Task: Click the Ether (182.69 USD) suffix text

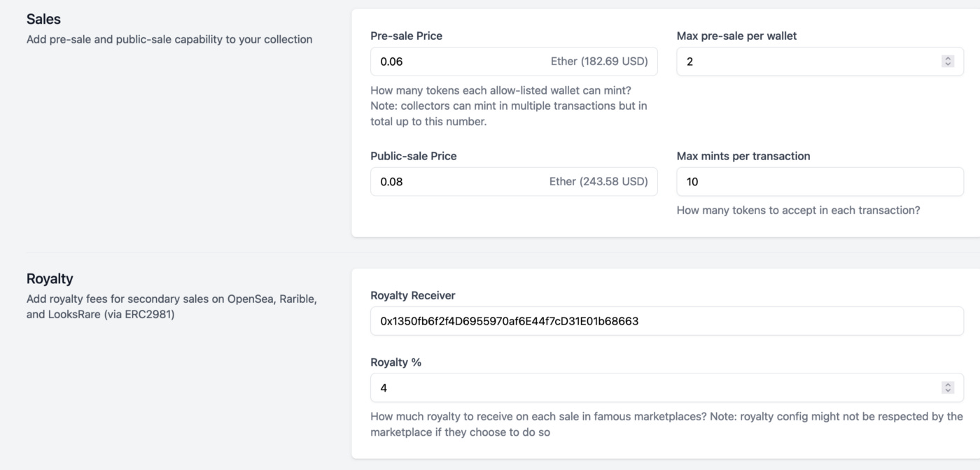Action: pyautogui.click(x=599, y=62)
